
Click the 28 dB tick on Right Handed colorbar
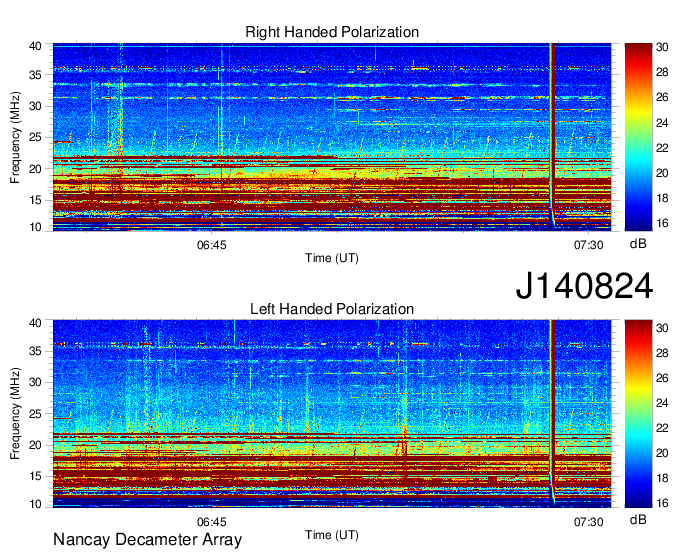click(662, 72)
